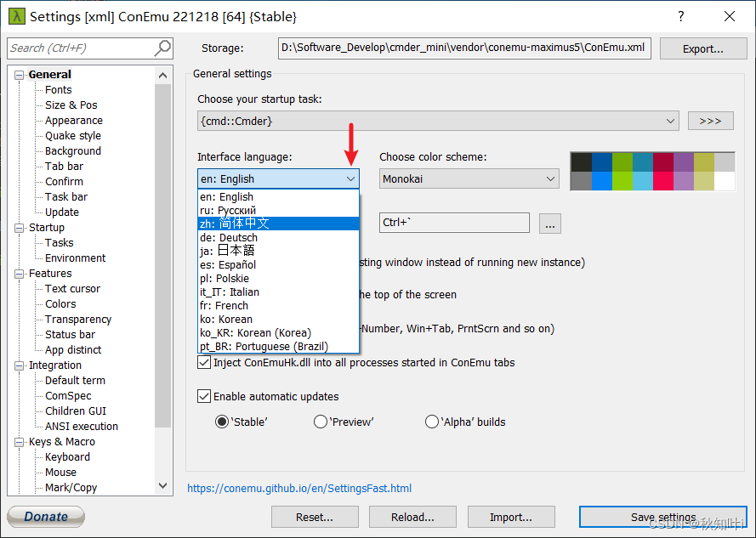The height and width of the screenshot is (538, 756).
Task: Open the SettingsFast.html link
Action: click(299, 488)
